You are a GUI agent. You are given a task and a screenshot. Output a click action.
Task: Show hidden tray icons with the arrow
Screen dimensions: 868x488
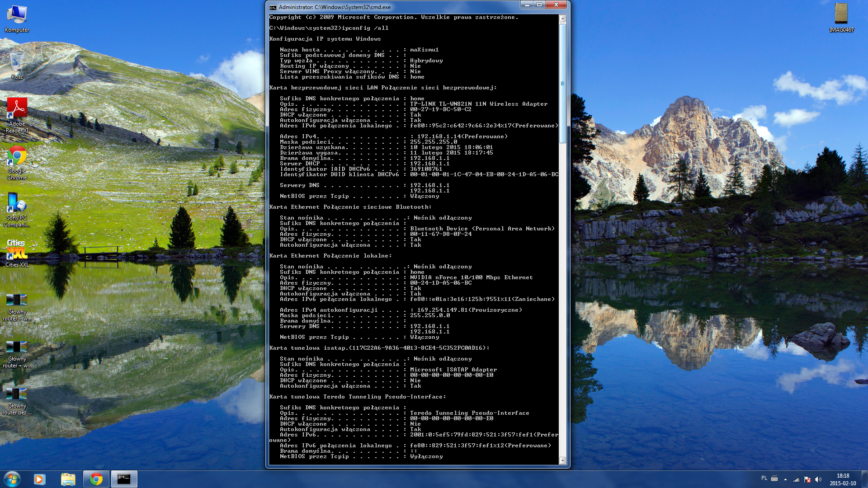point(785,479)
